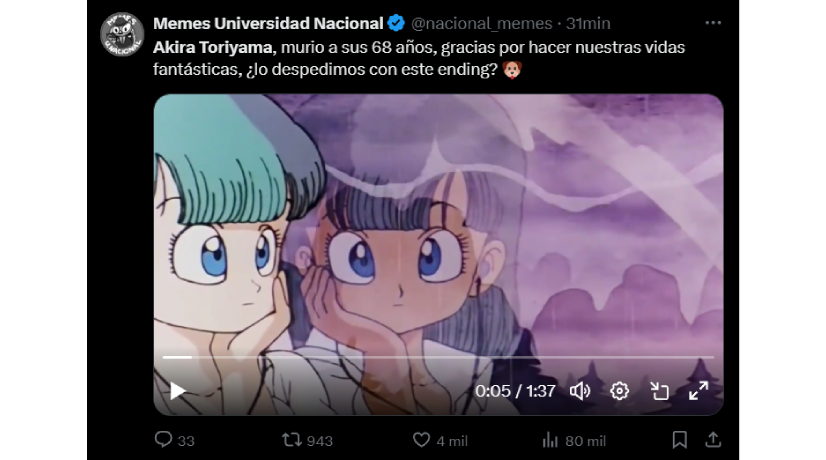826x460 pixels.
Task: Retweet the post with 943 reposts
Action: (x=291, y=439)
